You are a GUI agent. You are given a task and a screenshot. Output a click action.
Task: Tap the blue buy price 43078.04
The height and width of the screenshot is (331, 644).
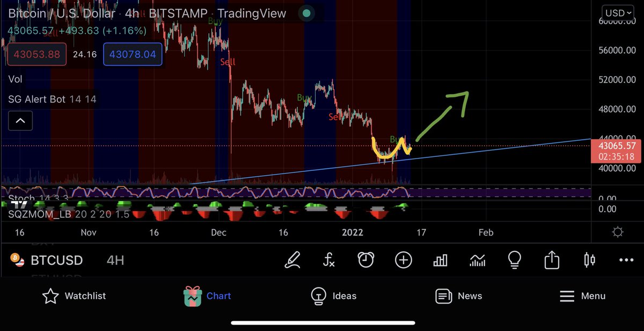tap(133, 54)
